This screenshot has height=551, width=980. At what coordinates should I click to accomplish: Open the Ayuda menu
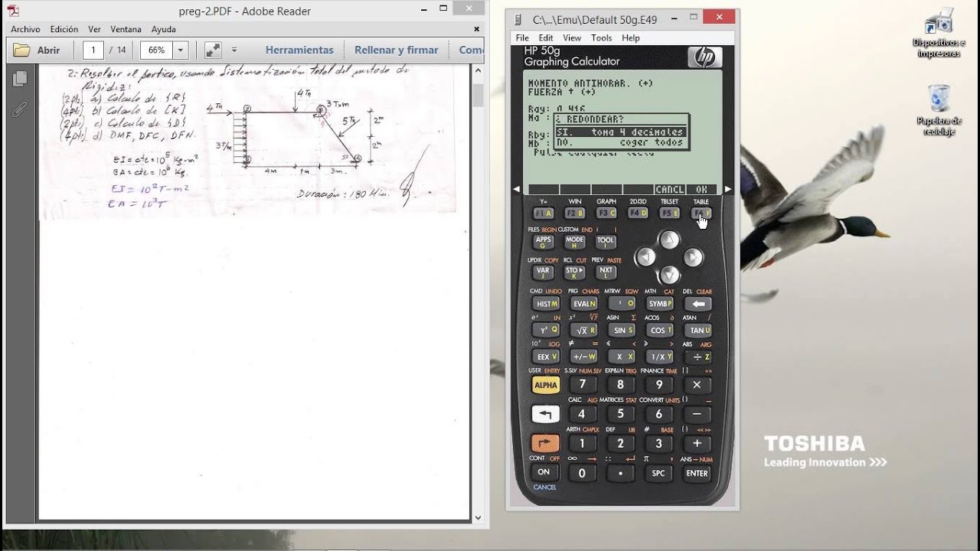click(163, 29)
